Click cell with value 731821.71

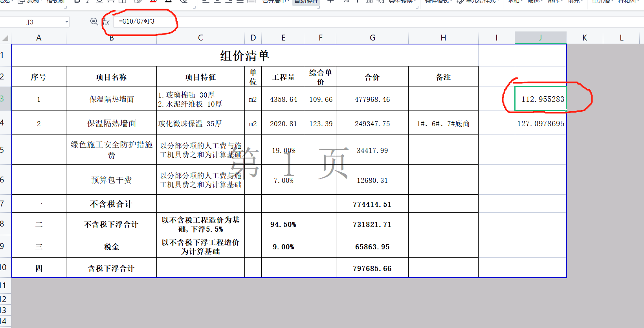372,224
